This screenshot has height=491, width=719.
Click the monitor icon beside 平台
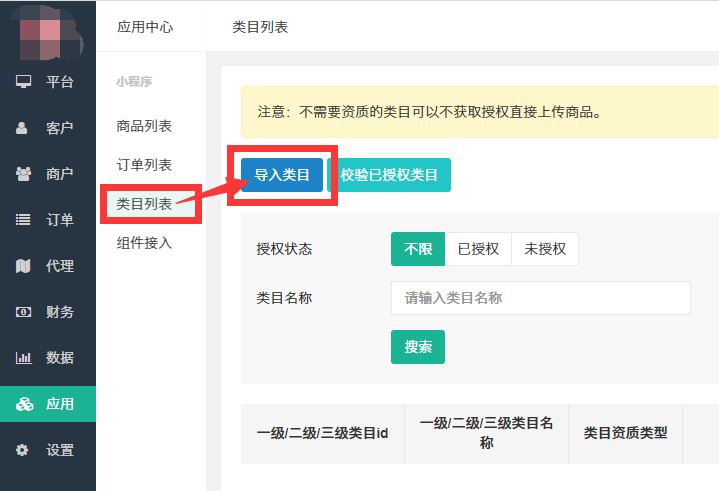[23, 82]
